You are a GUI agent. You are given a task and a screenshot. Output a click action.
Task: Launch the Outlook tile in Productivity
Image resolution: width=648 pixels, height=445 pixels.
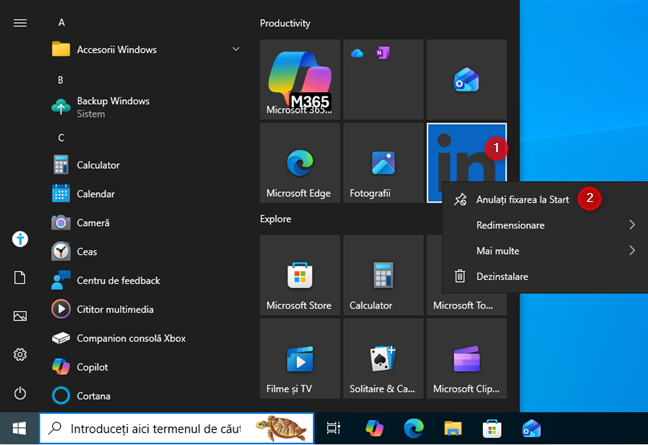point(467,79)
